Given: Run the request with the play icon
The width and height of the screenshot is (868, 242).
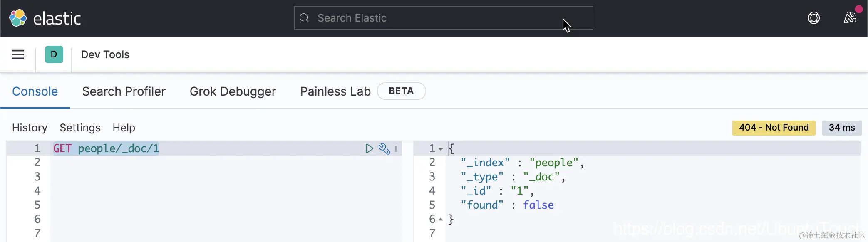Looking at the screenshot, I should click(369, 148).
